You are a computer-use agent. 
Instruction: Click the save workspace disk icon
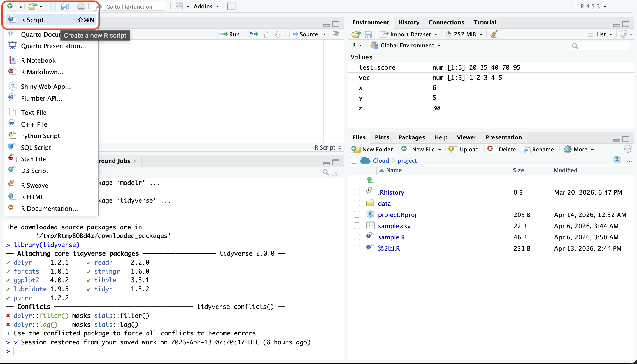(x=368, y=34)
